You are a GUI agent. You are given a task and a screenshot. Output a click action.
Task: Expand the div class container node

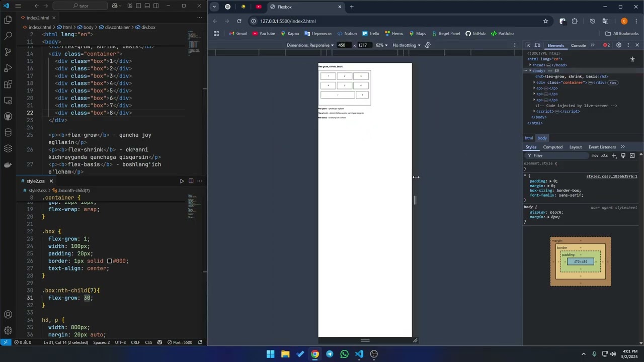coord(534,82)
